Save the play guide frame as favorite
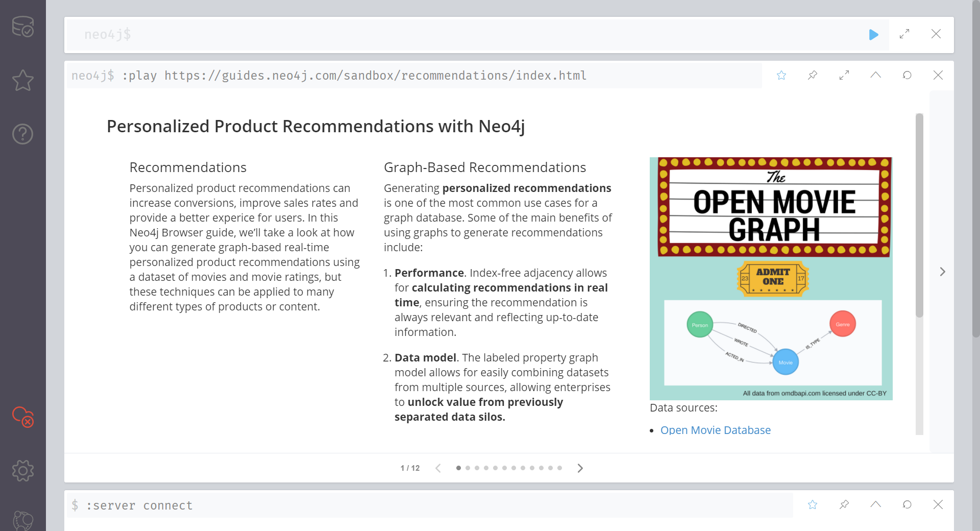 click(781, 76)
